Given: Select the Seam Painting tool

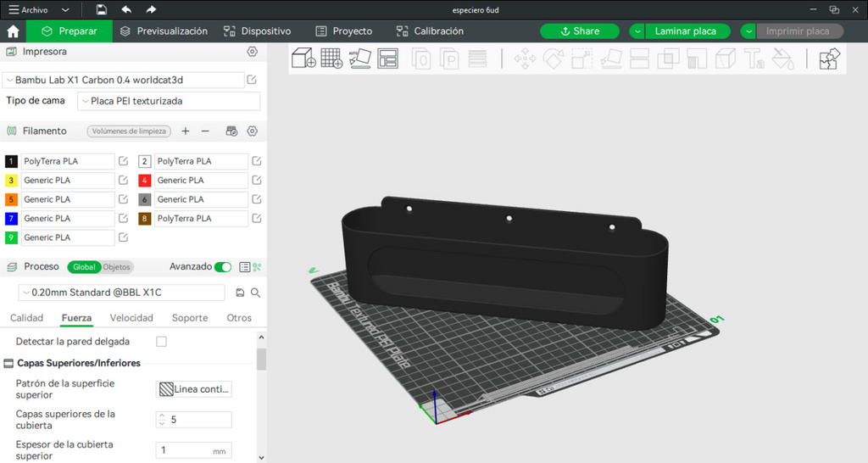Looking at the screenshot, I should pos(726,59).
